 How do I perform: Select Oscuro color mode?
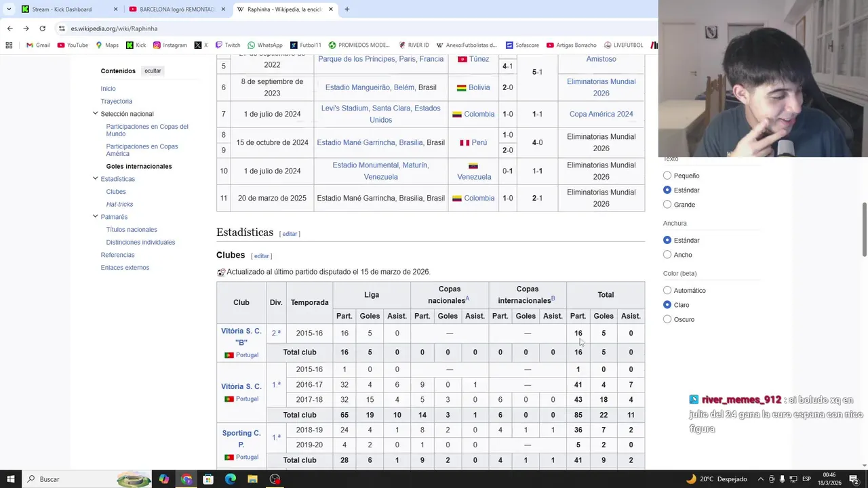[x=667, y=319]
